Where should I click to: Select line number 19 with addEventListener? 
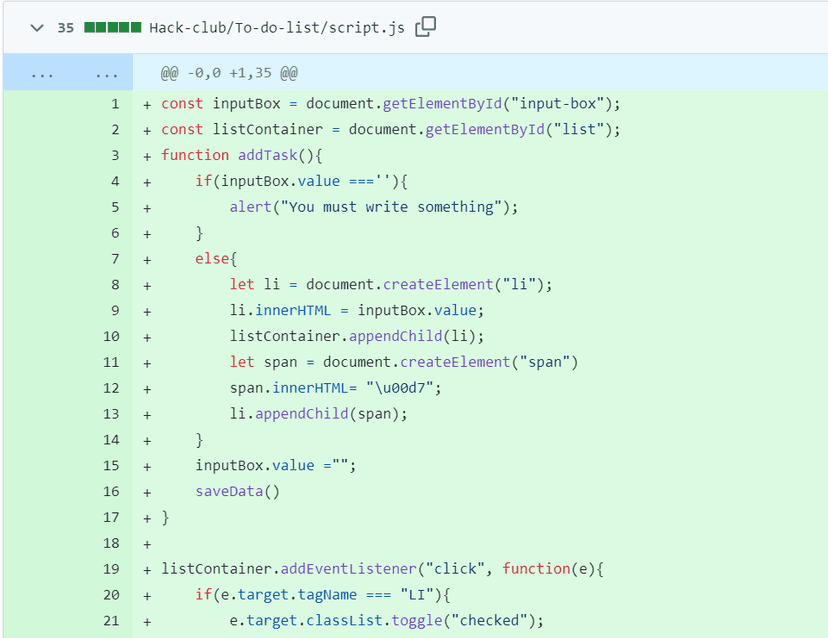pos(111,569)
